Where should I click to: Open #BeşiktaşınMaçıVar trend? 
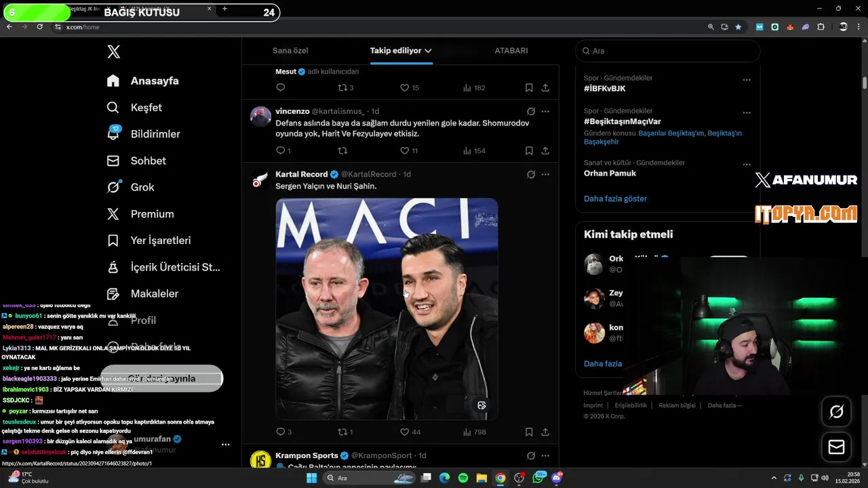point(622,121)
